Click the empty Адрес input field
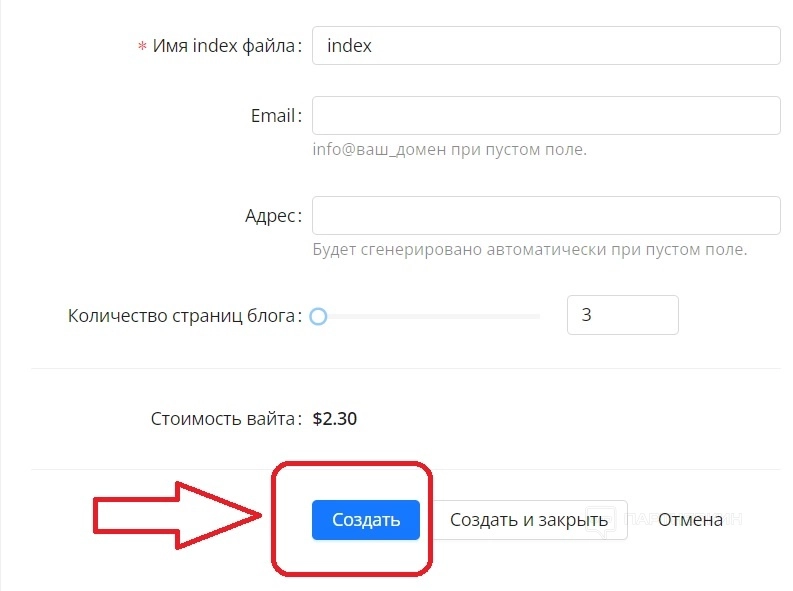 545,215
